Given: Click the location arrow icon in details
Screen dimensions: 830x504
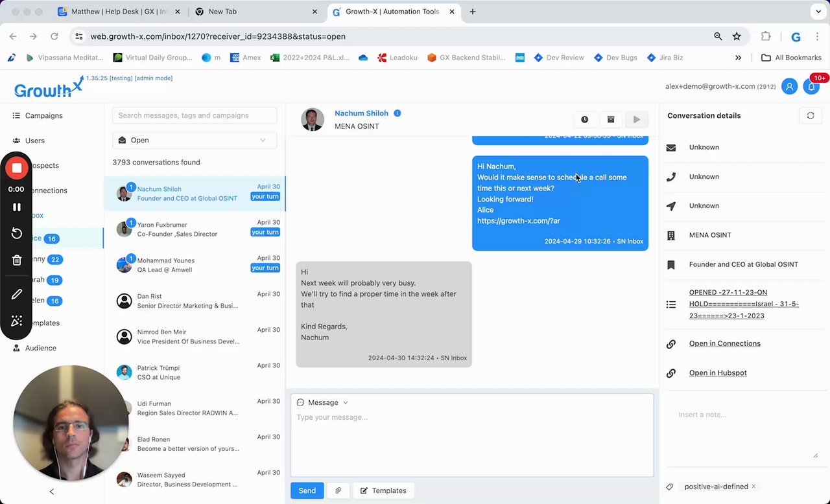Looking at the screenshot, I should tap(671, 206).
